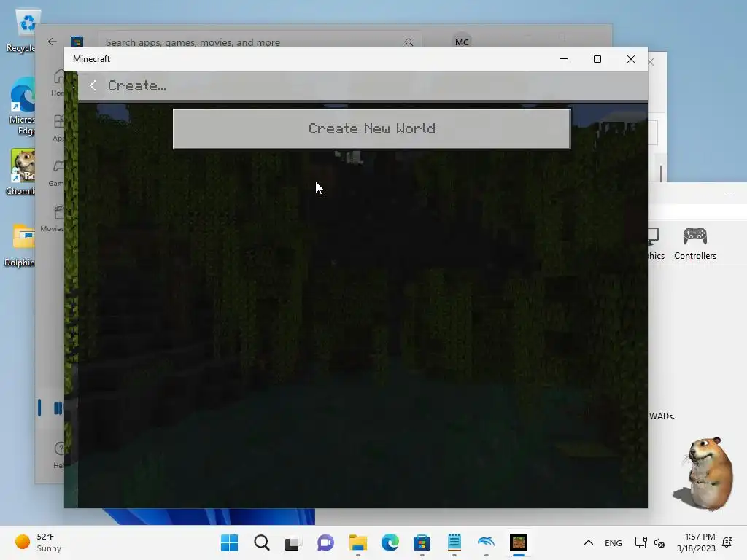Image resolution: width=747 pixels, height=560 pixels.
Task: Click the Store search magnifier icon
Action: coord(409,42)
